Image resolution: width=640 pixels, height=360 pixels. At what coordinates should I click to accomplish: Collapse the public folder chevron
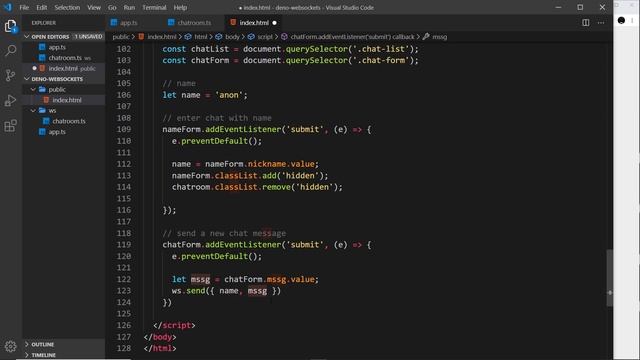pyautogui.click(x=33, y=89)
